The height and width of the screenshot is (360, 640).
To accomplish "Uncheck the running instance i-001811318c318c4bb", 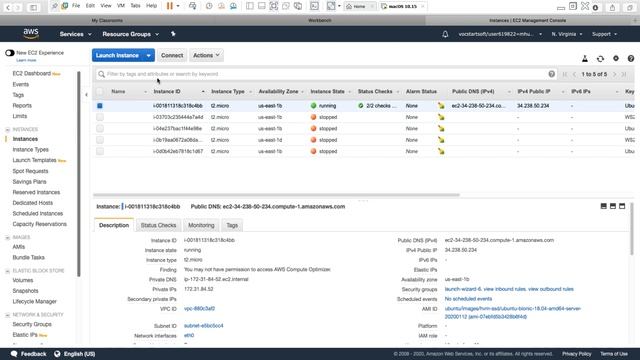I will point(100,106).
